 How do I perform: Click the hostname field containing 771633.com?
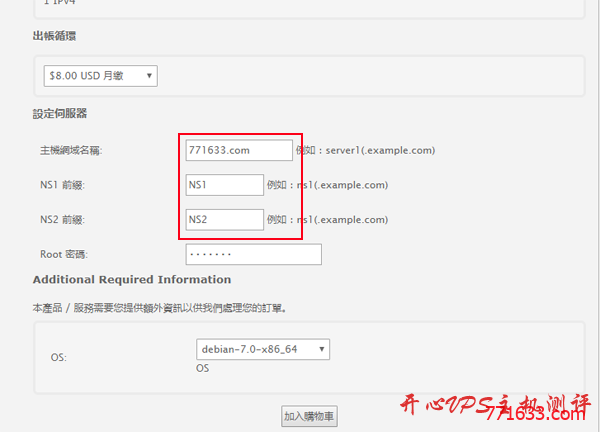(x=238, y=150)
